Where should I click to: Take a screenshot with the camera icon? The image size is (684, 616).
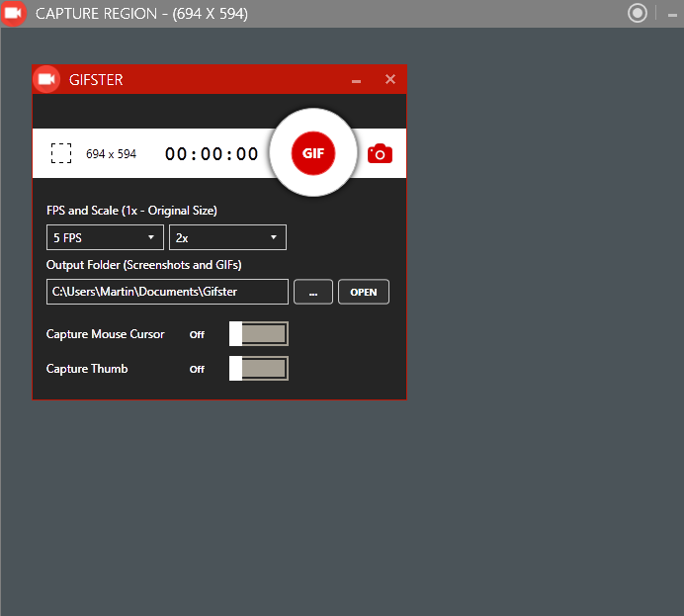click(380, 153)
